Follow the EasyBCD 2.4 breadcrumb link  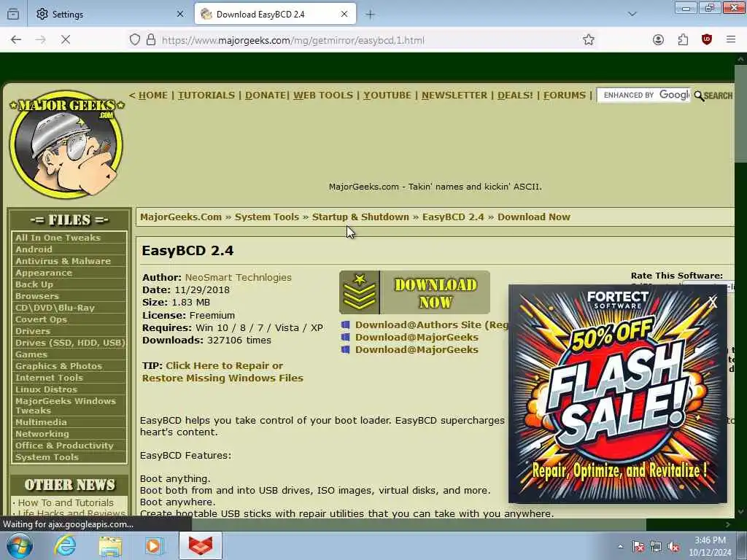point(453,217)
